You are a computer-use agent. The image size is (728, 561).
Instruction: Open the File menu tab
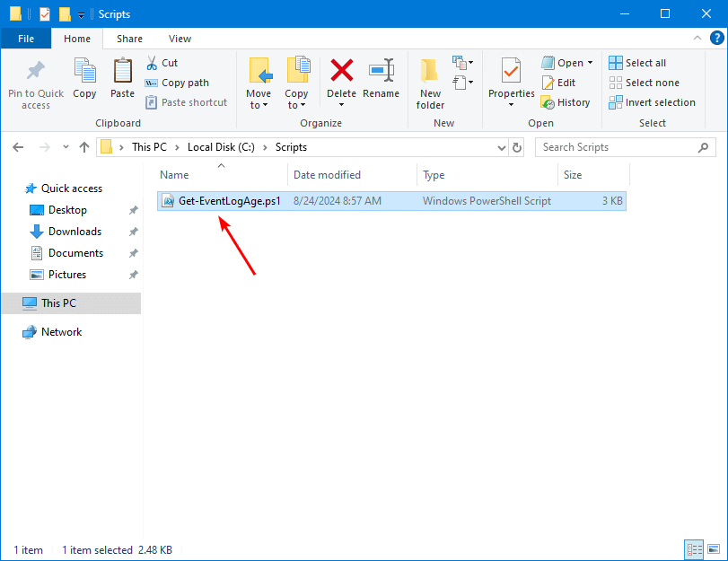coord(26,39)
